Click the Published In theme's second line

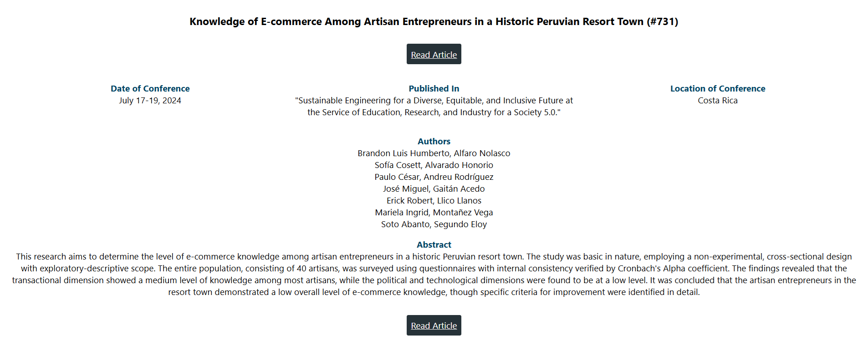(434, 112)
